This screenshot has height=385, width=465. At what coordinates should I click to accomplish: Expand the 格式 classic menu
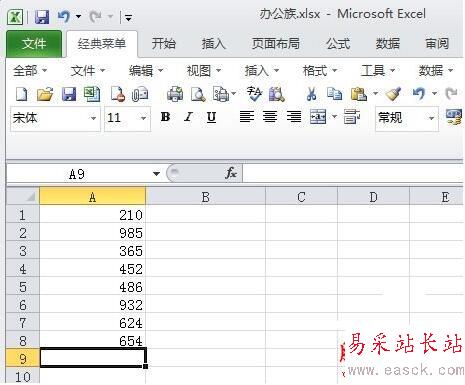click(x=320, y=71)
